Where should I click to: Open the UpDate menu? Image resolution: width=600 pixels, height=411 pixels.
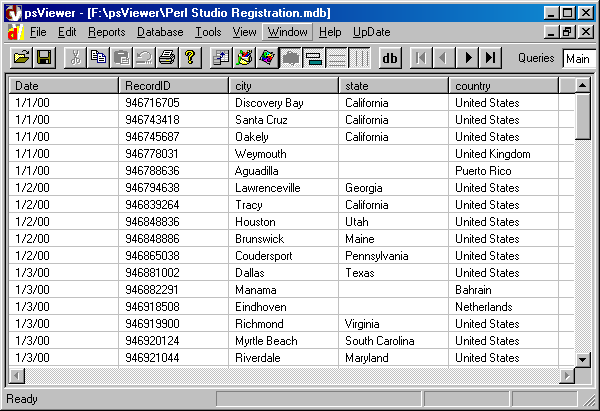coord(372,32)
